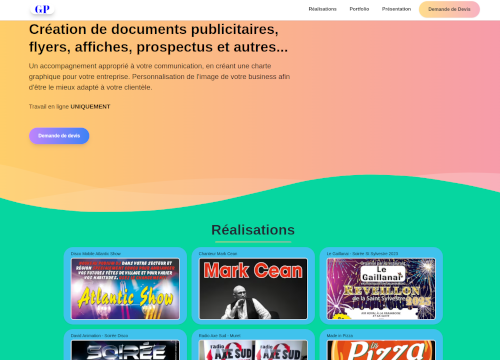500x360 pixels.
Task: Open the Le Gaillanai Réveillon thumbnail
Action: [381, 289]
